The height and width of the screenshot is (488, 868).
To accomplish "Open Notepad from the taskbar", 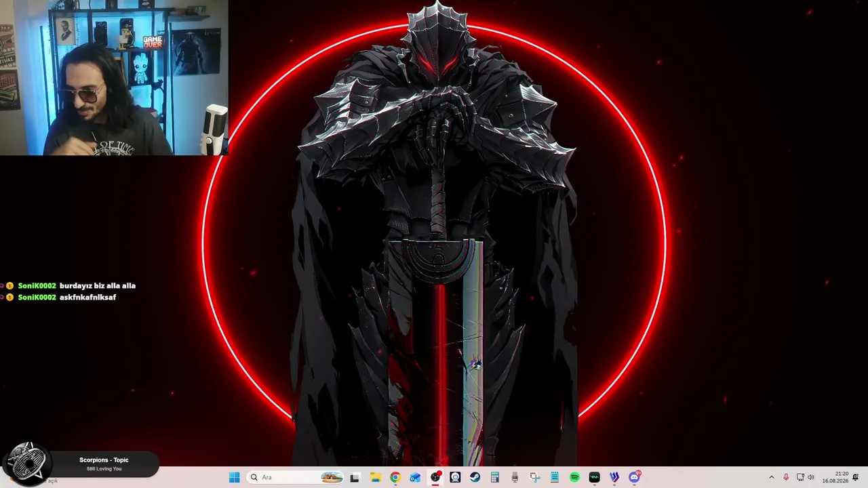I will (x=555, y=477).
